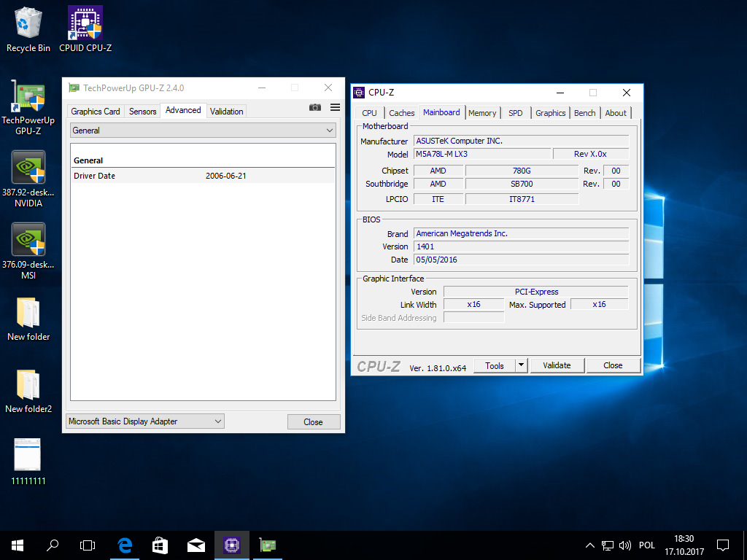Click the PCI-Express version field
The height and width of the screenshot is (560, 747).
pos(536,292)
